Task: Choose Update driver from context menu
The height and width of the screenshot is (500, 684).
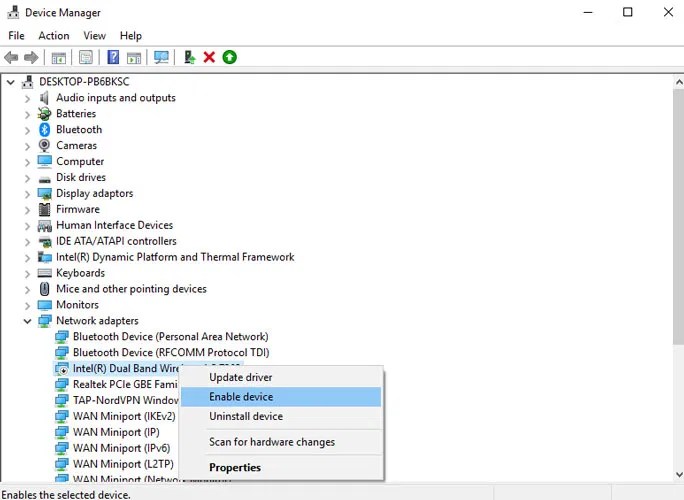Action: 281,377
